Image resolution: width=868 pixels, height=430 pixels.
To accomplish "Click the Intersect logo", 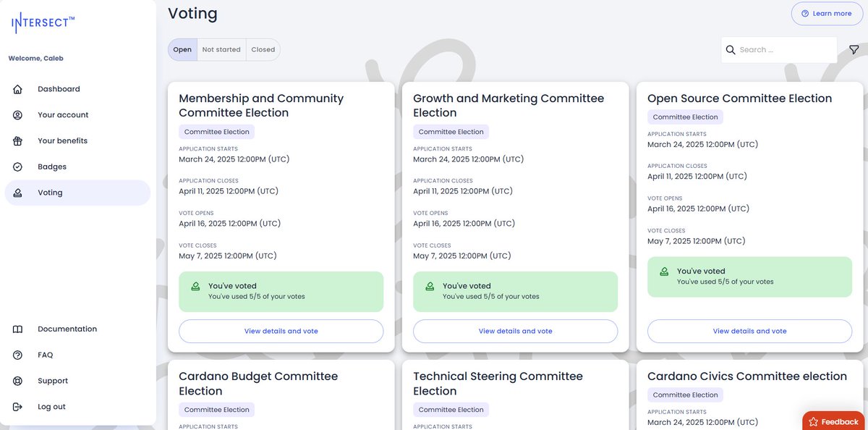I will tap(43, 23).
